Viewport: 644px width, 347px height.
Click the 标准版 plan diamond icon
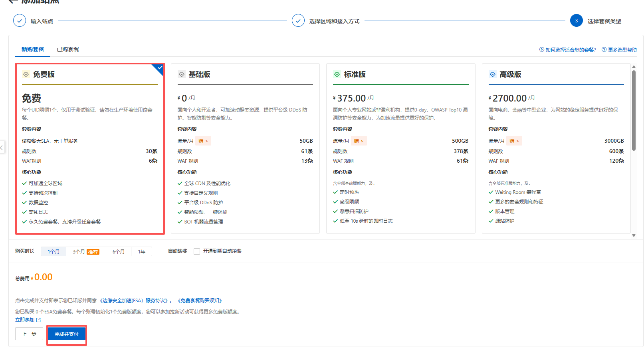[337, 74]
